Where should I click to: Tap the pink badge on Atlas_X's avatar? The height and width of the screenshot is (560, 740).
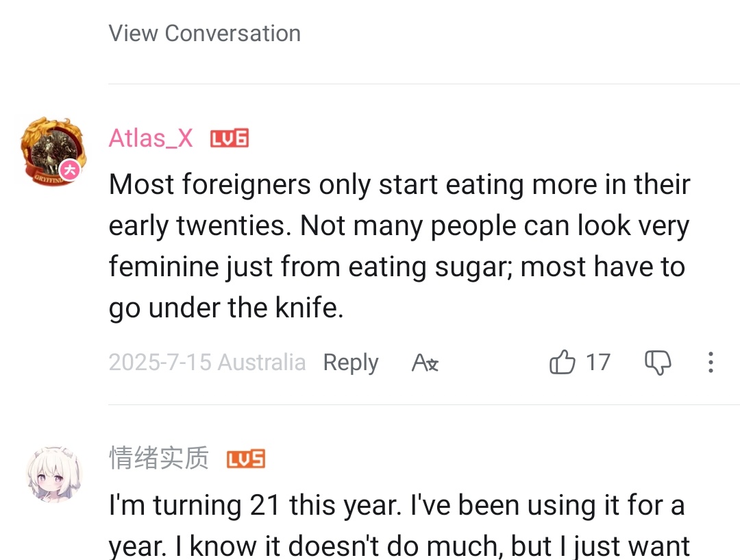pos(70,170)
